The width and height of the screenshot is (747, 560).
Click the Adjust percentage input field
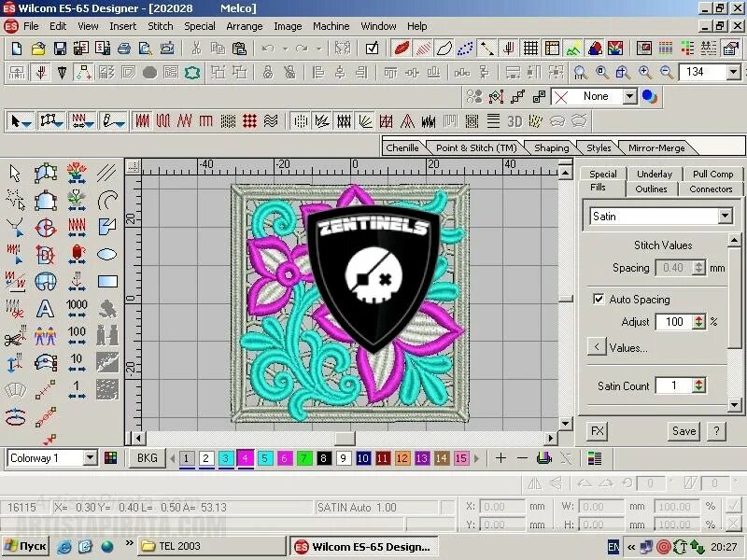674,322
